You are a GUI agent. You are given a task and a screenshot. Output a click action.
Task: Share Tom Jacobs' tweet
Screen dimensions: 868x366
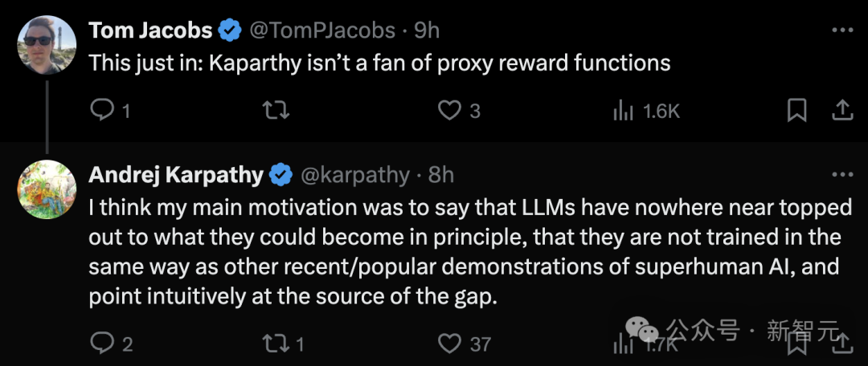click(x=841, y=111)
